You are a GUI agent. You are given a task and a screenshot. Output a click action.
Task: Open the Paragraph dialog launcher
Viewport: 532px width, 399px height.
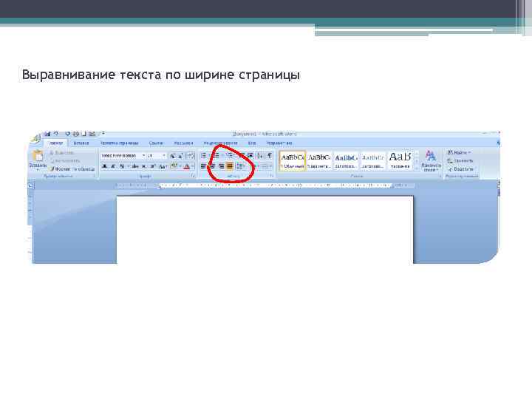click(x=271, y=176)
